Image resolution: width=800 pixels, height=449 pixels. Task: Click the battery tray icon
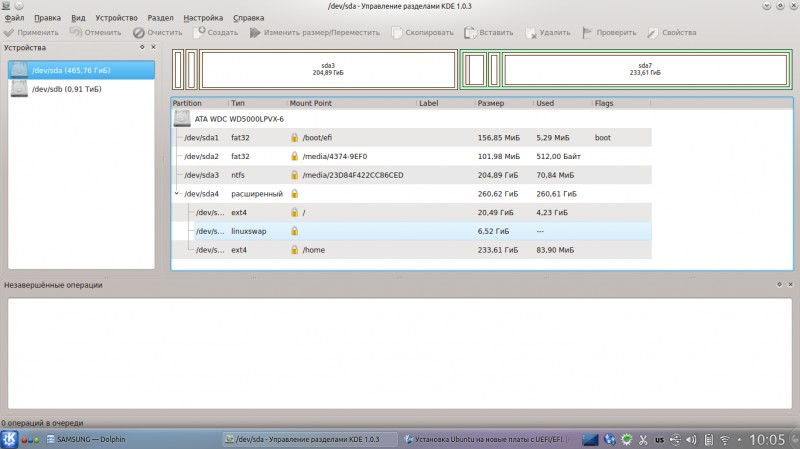point(709,439)
